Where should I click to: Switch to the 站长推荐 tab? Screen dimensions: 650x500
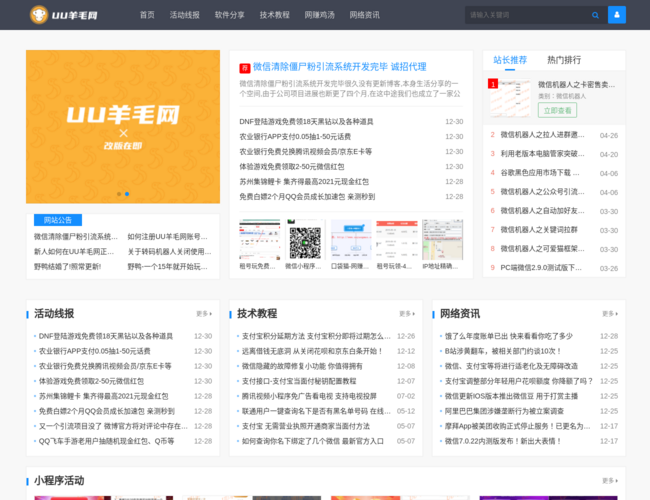point(510,60)
